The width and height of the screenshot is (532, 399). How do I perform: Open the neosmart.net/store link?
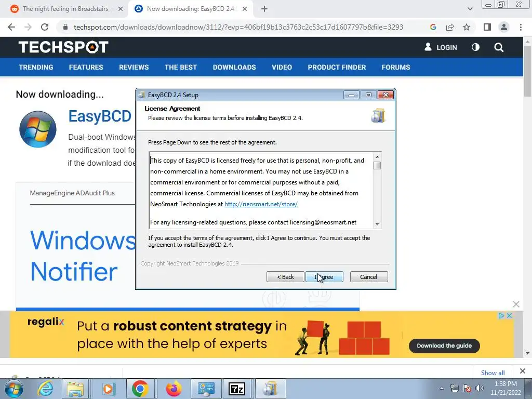(261, 204)
